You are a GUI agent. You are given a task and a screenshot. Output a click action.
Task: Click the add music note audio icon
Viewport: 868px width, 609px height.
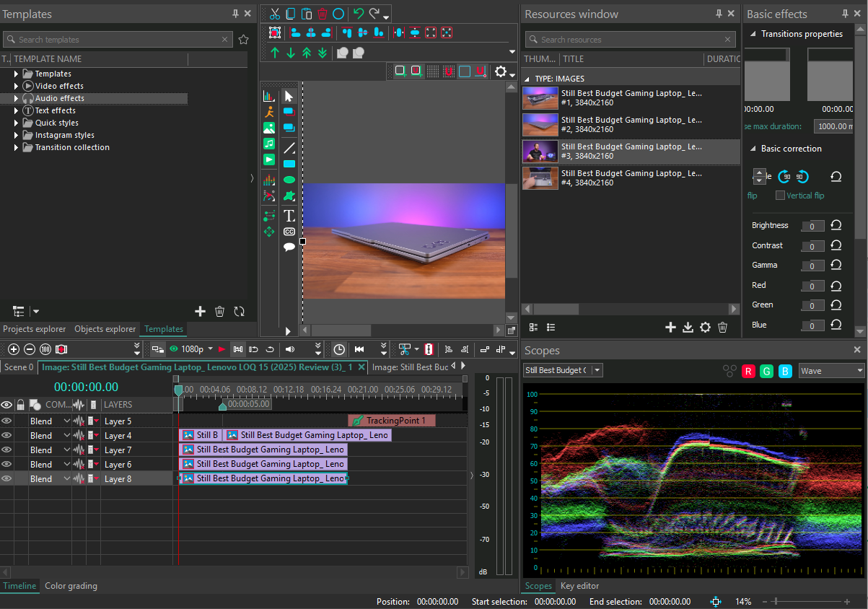269,144
